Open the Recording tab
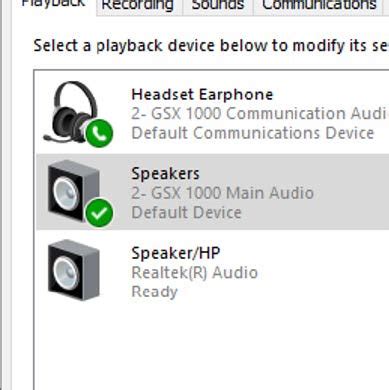This screenshot has height=390, width=389. (x=138, y=5)
